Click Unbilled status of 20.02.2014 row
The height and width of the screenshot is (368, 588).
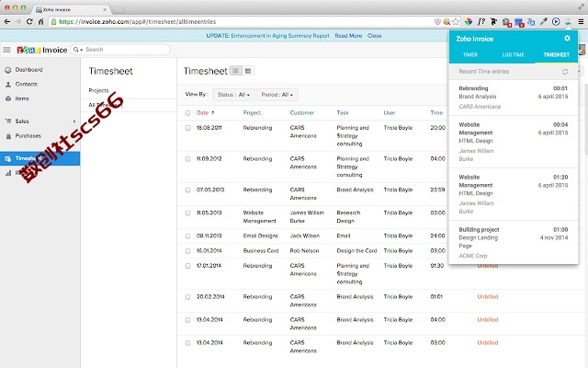(x=488, y=296)
